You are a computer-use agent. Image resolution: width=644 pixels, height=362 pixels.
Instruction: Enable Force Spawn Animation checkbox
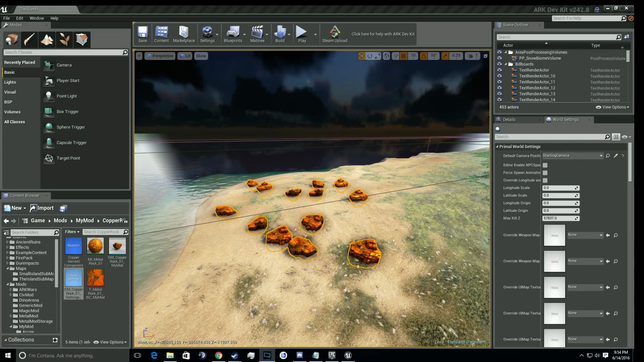coord(545,173)
